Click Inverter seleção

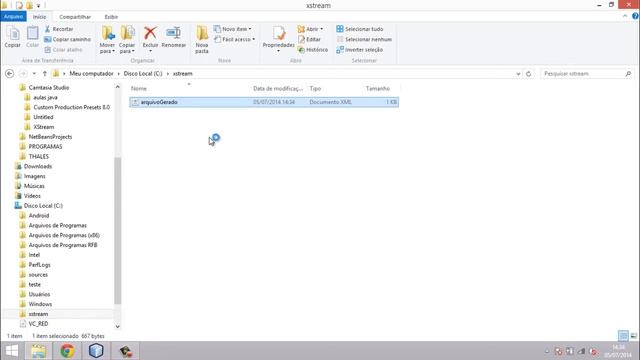360,49
